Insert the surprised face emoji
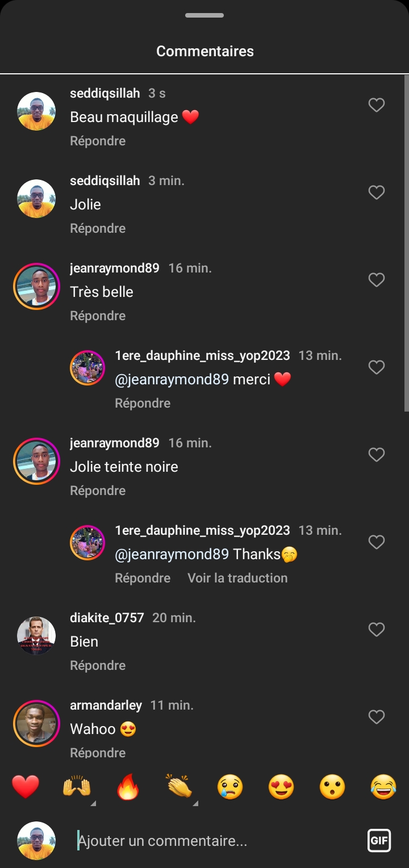Image resolution: width=409 pixels, height=868 pixels. [332, 787]
